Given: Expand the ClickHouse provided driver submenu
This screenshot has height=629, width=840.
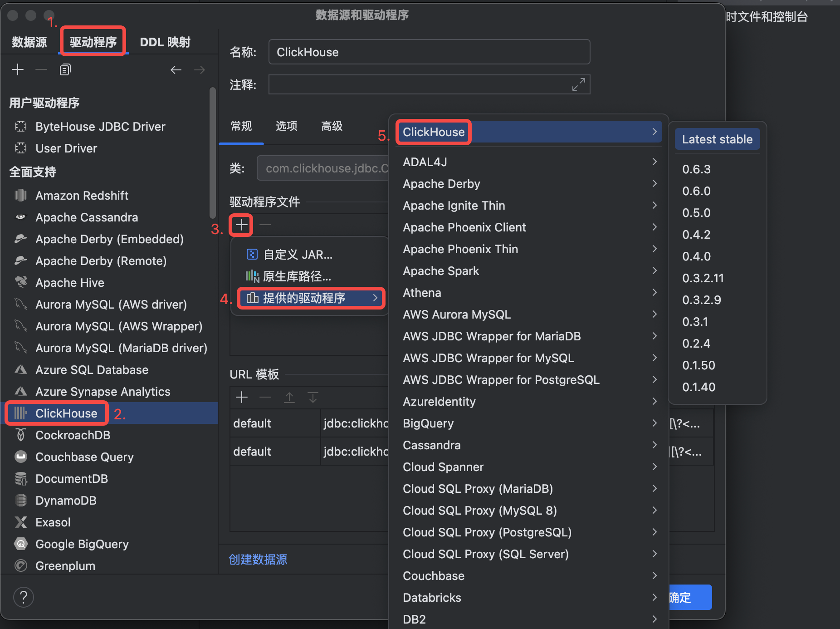Looking at the screenshot, I should click(x=529, y=132).
